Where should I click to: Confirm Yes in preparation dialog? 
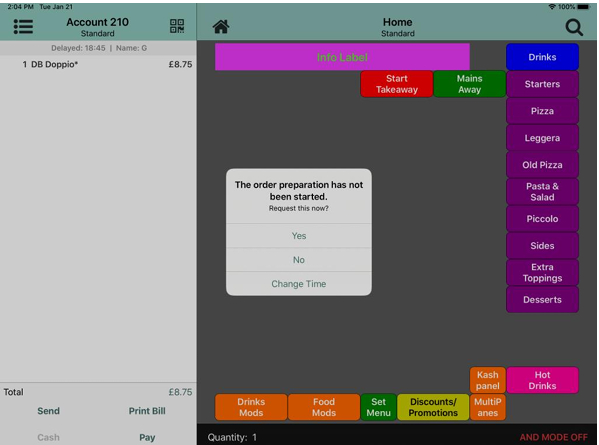point(299,236)
